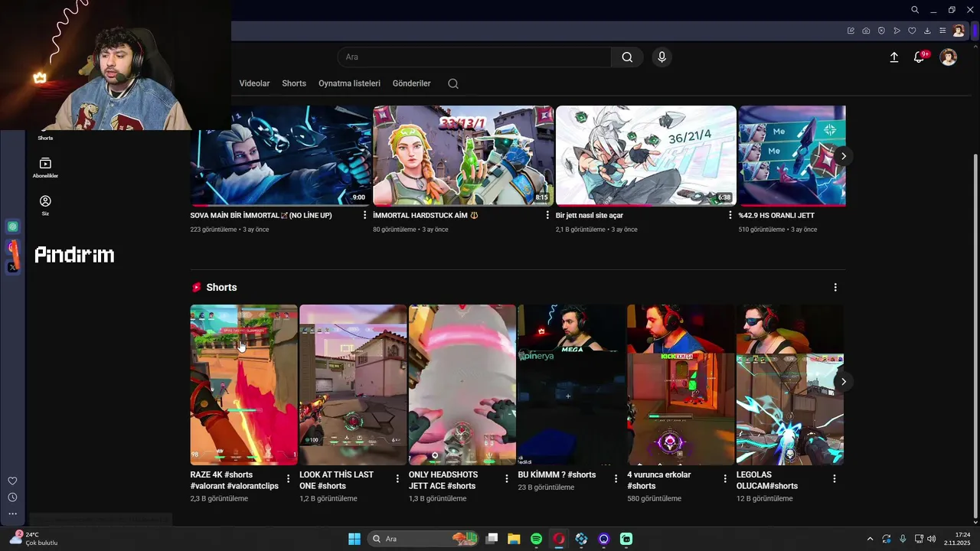Click the Opera toolbar profile avatar

tap(959, 31)
